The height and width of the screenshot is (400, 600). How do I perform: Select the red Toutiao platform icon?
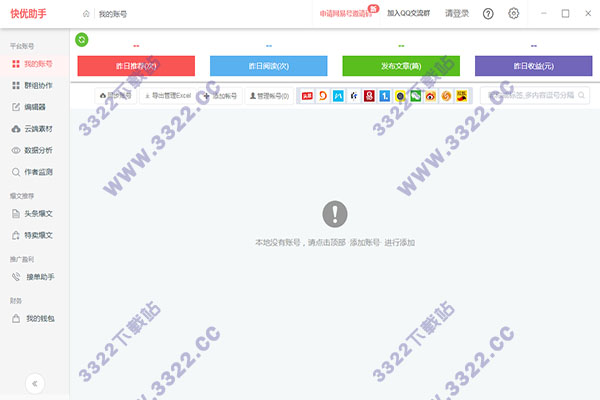(x=307, y=96)
